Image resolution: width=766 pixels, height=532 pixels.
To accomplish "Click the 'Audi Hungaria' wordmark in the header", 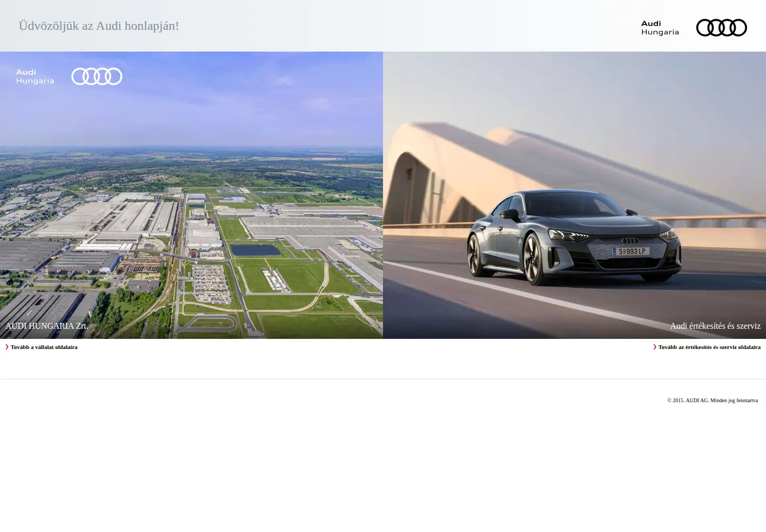I will pyautogui.click(x=660, y=28).
